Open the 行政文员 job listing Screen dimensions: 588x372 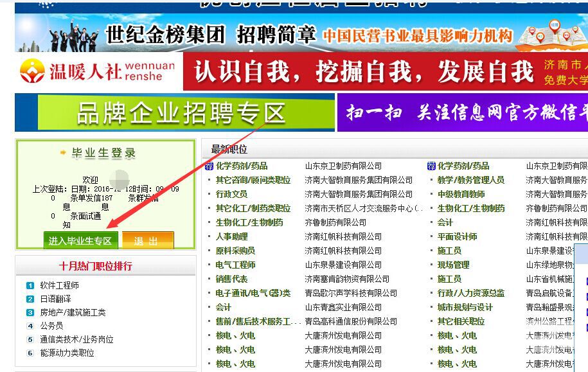pos(231,194)
